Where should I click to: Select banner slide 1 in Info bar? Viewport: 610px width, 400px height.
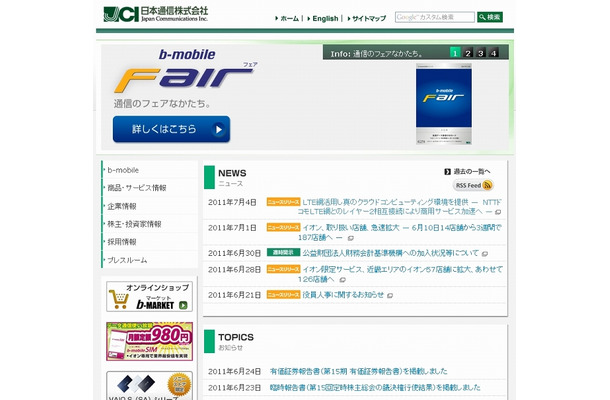coord(455,53)
